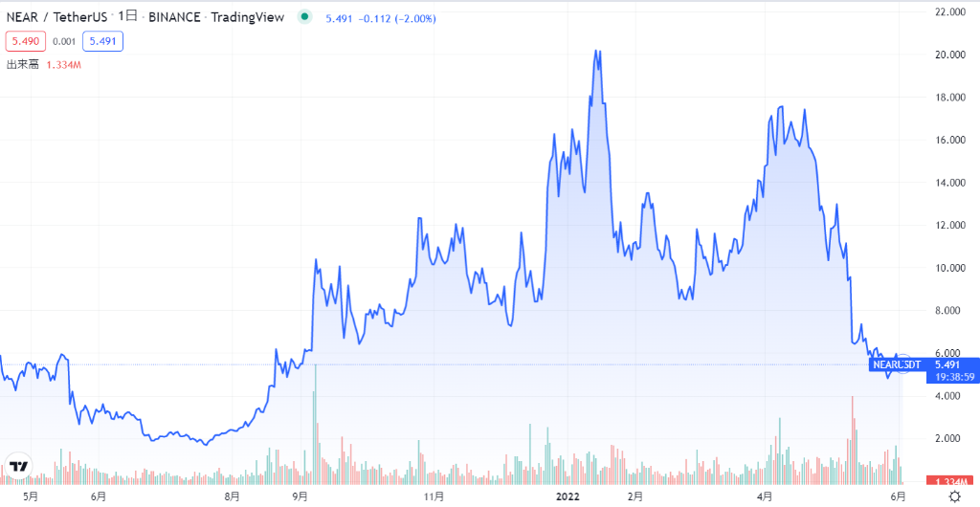The image size is (980, 507).
Task: Click the 2月 time axis label
Action: click(635, 496)
